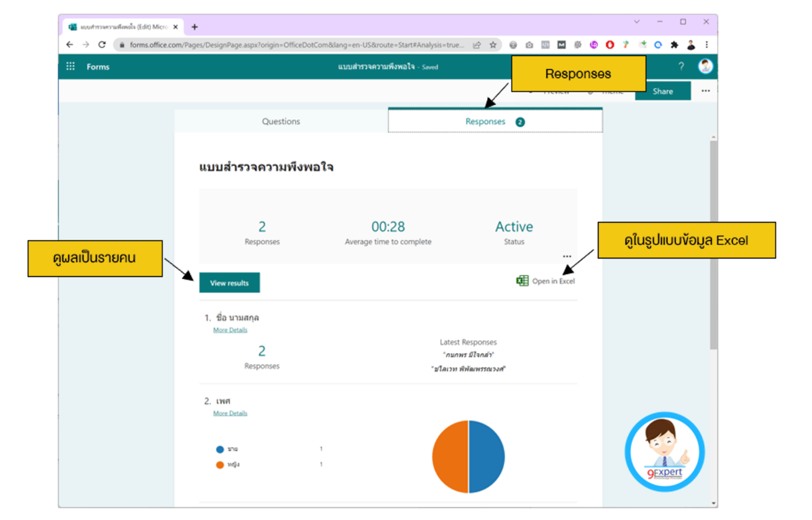Open the user account avatar
The width and height of the screenshot is (812, 520).
[x=705, y=66]
